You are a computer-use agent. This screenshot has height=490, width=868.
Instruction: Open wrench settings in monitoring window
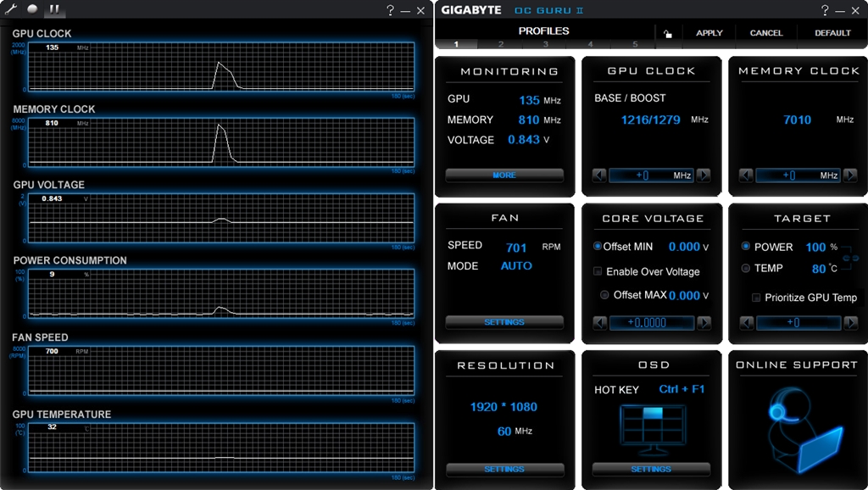10,8
